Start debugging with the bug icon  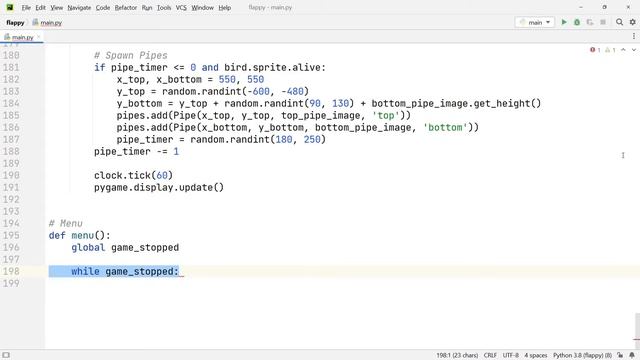click(x=577, y=22)
